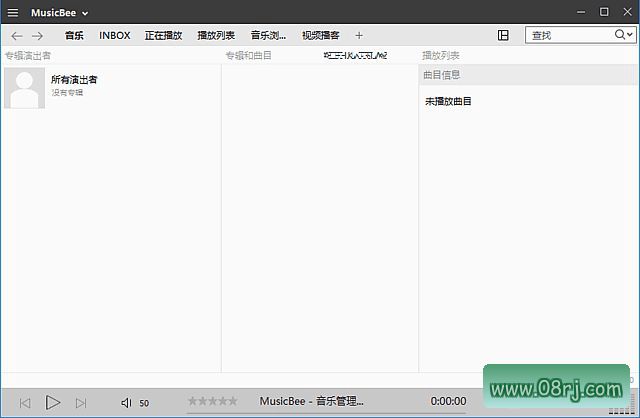Screen dimensions: 640x418
Task: Click the volume value 50
Action: coord(144,403)
